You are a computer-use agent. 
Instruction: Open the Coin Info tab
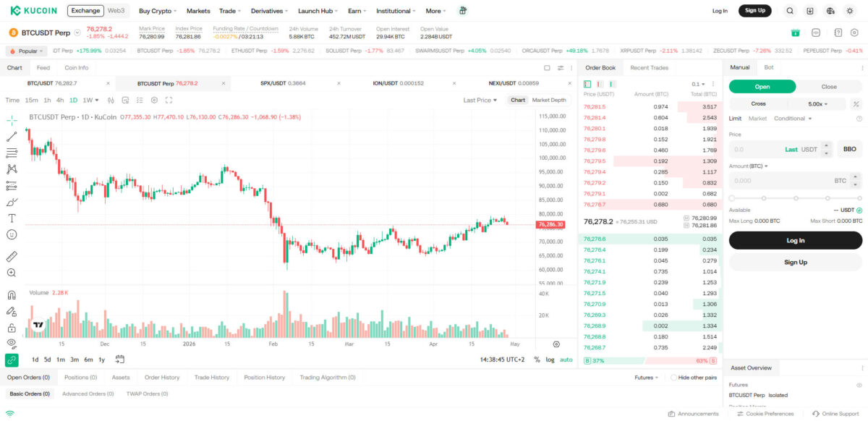click(76, 67)
